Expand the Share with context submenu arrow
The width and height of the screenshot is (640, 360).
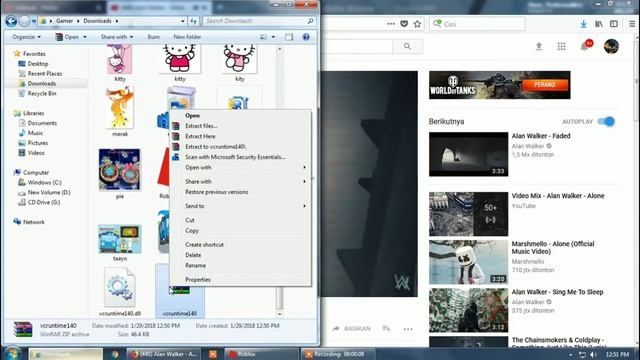pyautogui.click(x=304, y=182)
